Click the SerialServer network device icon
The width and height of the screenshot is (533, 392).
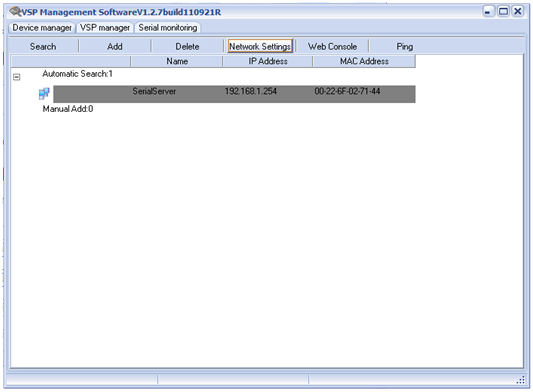tap(44, 93)
